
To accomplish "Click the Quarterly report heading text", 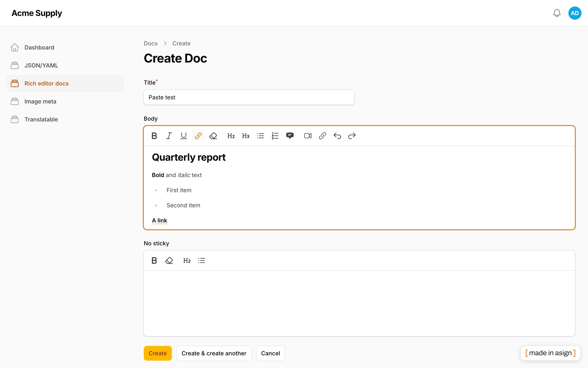I will pos(189,157).
